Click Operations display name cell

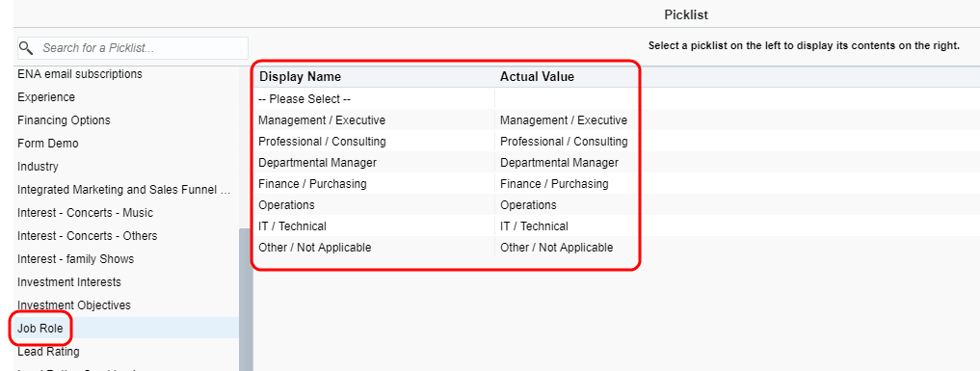click(x=286, y=205)
